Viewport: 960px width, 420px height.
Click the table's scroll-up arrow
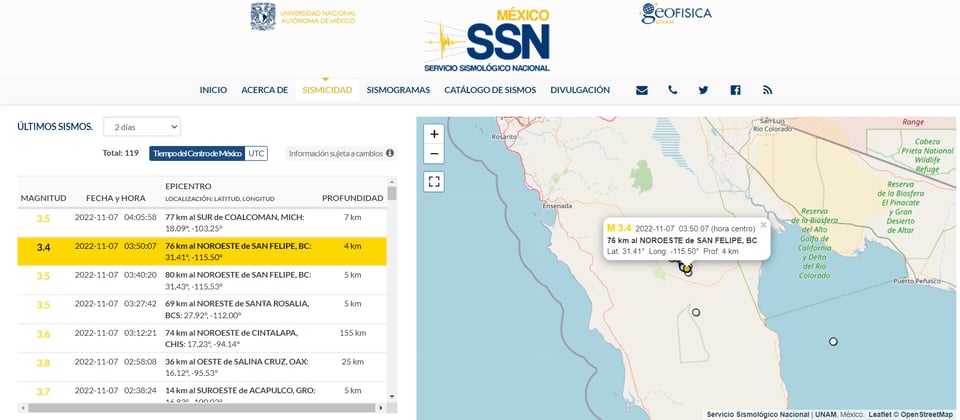pyautogui.click(x=392, y=181)
